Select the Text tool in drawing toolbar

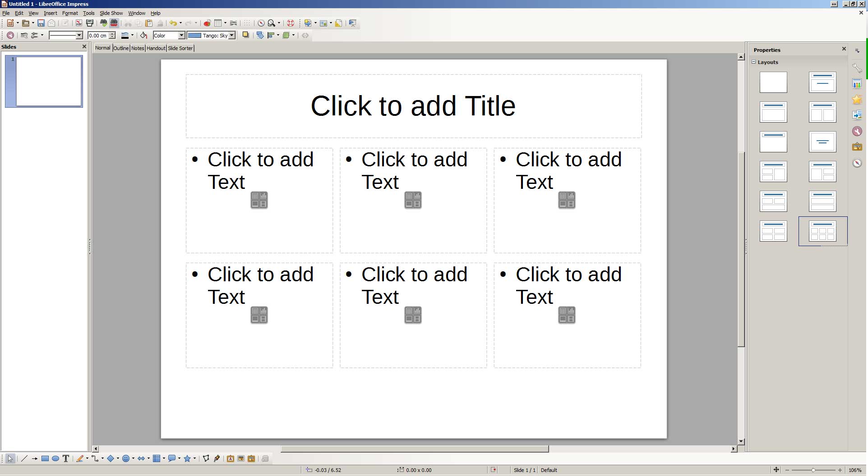pyautogui.click(x=66, y=458)
